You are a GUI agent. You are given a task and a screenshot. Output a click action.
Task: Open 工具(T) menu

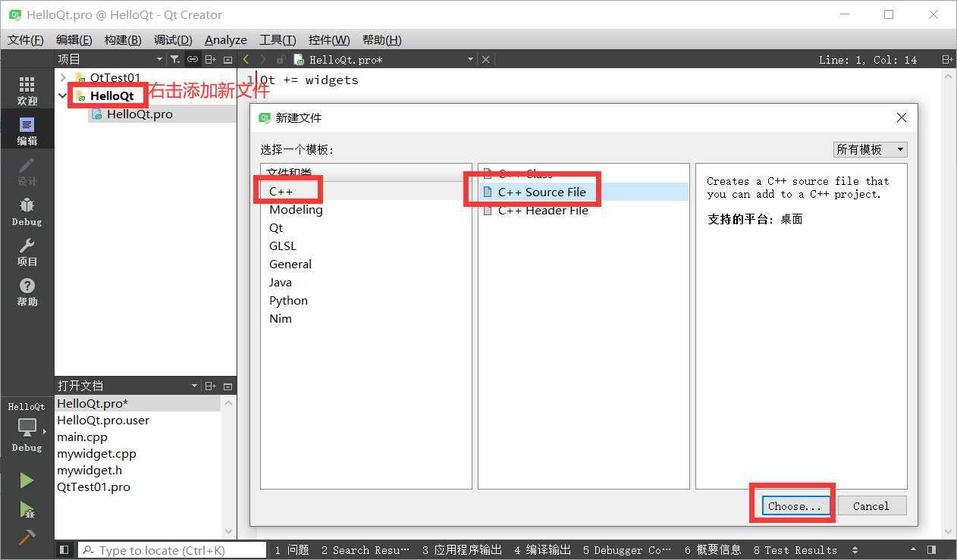coord(278,39)
